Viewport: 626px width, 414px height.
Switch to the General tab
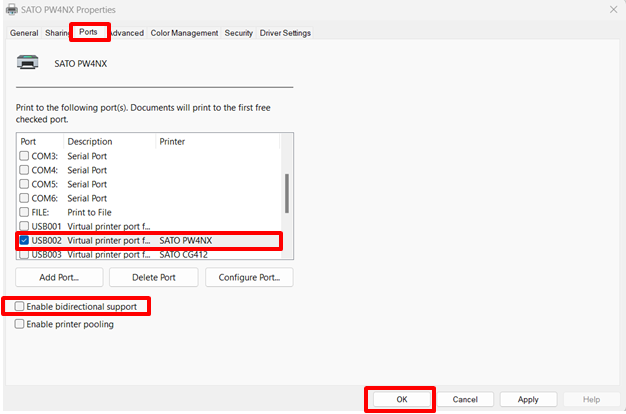coord(24,33)
